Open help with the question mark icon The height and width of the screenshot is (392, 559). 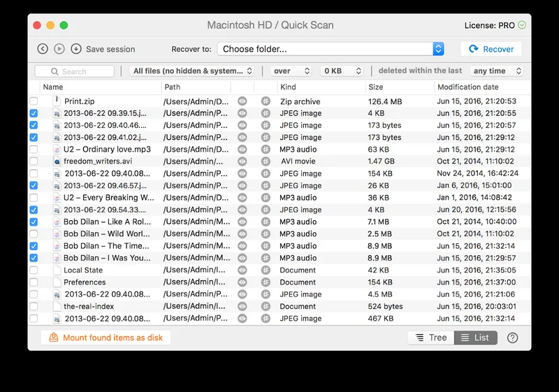pyautogui.click(x=512, y=337)
